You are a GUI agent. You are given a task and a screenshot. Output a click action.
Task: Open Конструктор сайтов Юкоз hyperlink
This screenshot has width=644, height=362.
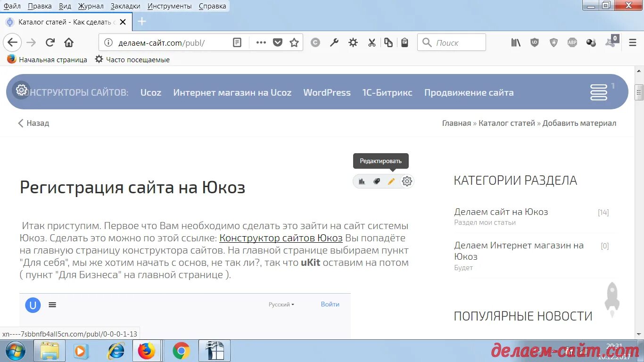tap(281, 238)
